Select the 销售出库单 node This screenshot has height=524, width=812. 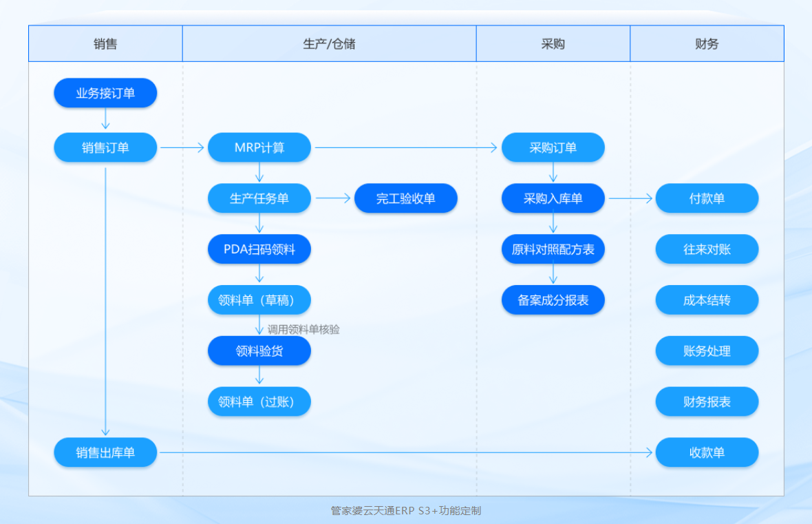[x=105, y=452]
